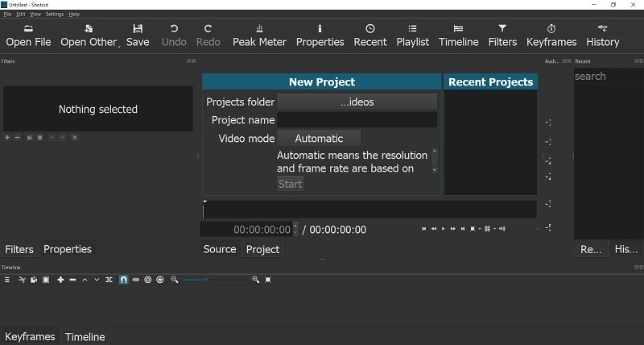Image resolution: width=644 pixels, height=345 pixels.
Task: Open the grid options dropdown arrow
Action: pos(494,229)
